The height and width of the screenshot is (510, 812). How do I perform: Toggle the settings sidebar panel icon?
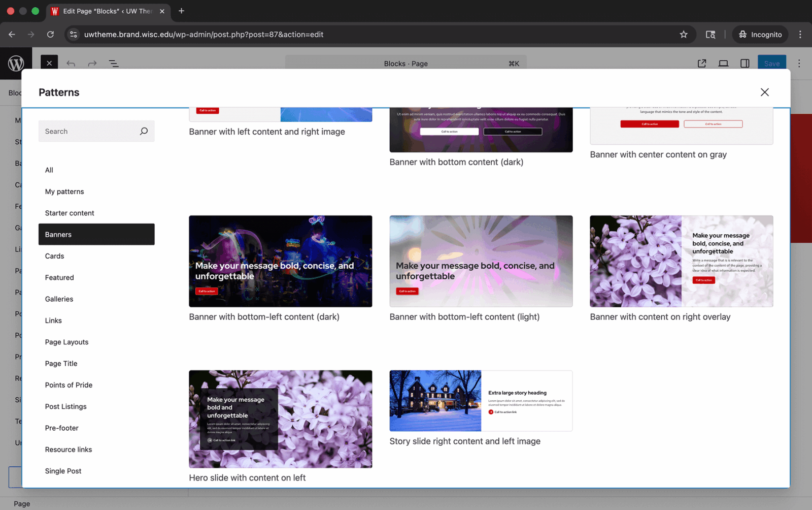[745, 63]
